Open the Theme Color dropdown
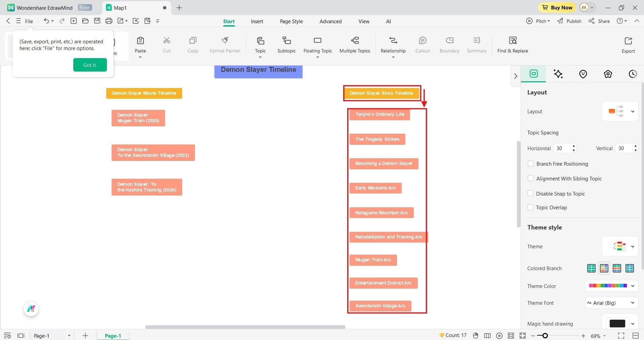 pyautogui.click(x=611, y=286)
